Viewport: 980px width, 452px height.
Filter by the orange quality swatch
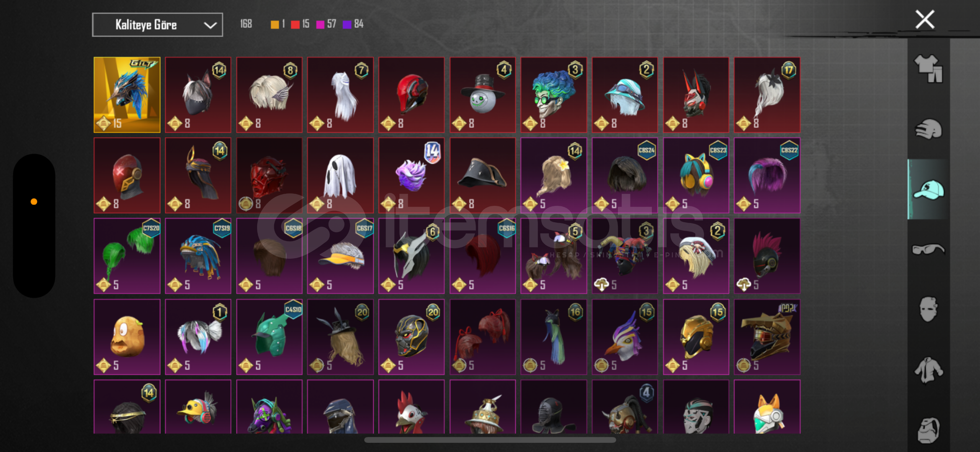pyautogui.click(x=275, y=24)
